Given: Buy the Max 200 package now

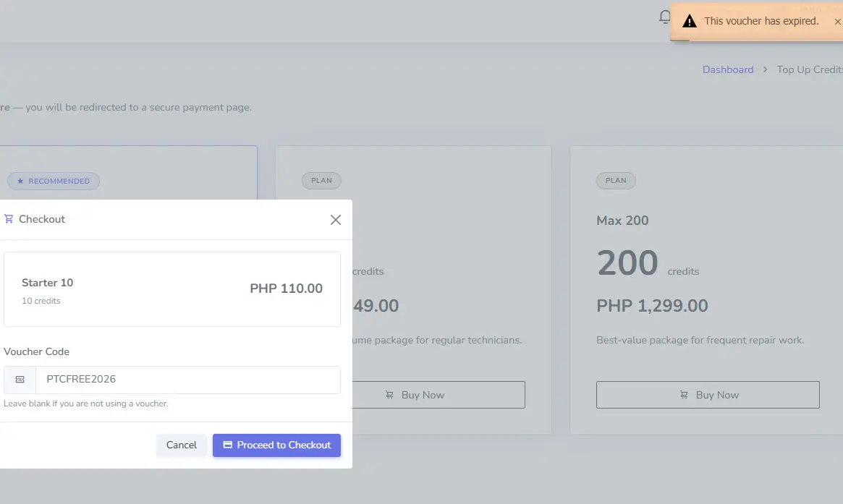Looking at the screenshot, I should point(708,395).
